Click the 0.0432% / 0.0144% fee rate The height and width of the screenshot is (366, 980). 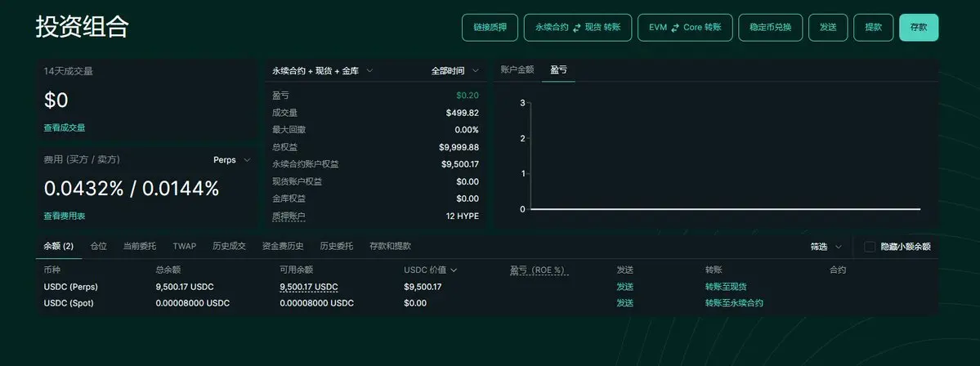pyautogui.click(x=132, y=189)
